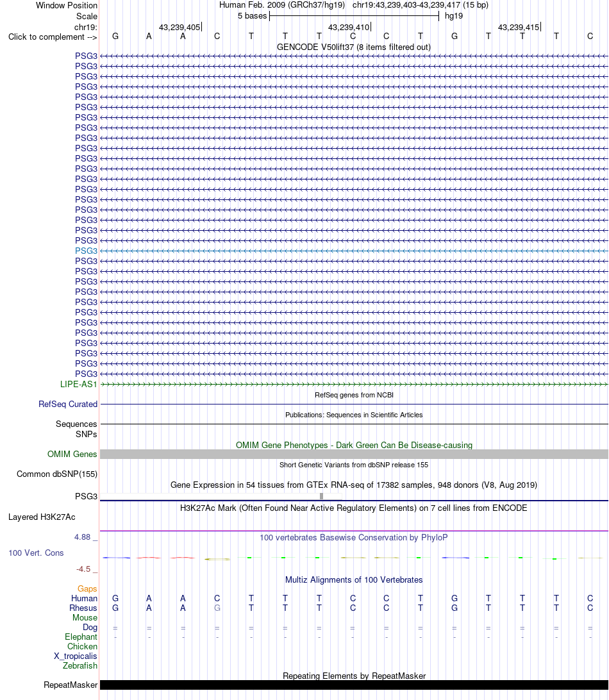609x700 pixels.
Task: Click the Sequences track label
Action: coord(76,424)
